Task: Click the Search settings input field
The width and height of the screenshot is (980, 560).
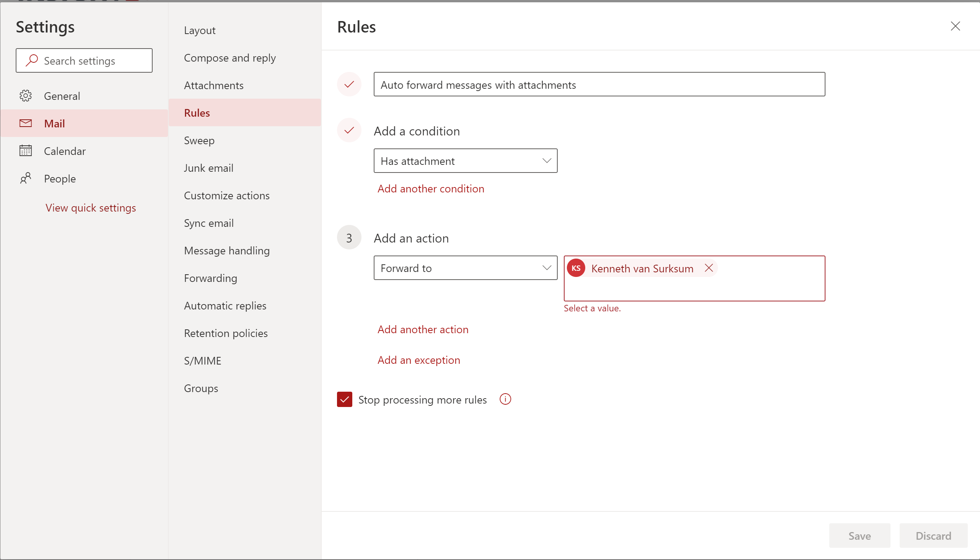Action: pos(84,60)
